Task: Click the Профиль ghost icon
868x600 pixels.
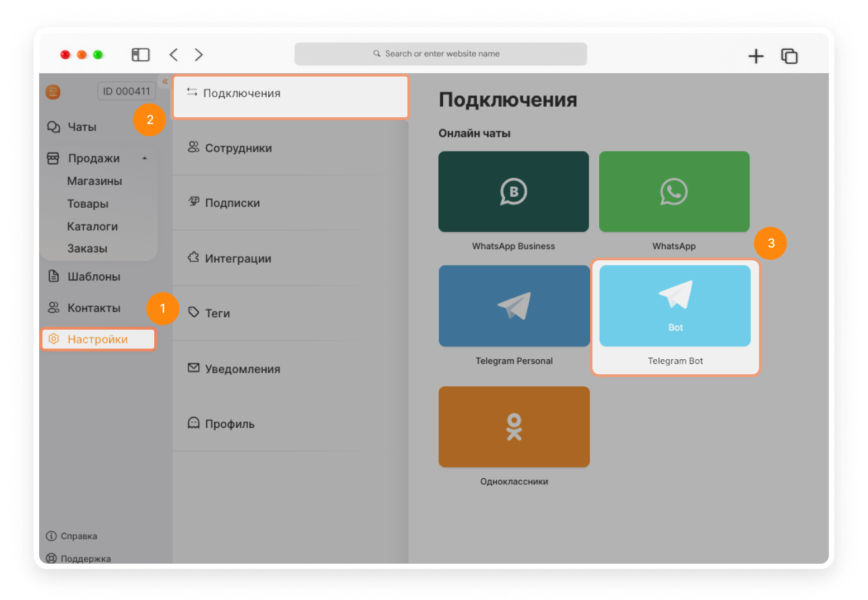Action: tap(193, 423)
